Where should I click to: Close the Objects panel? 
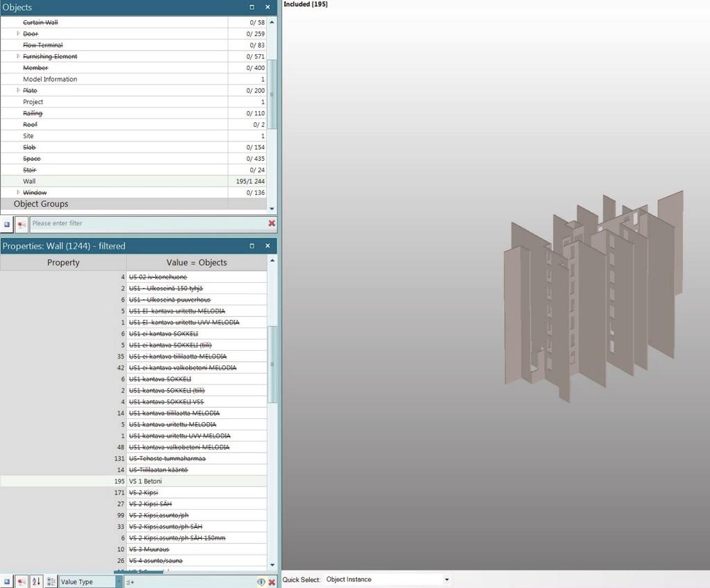[x=268, y=7]
